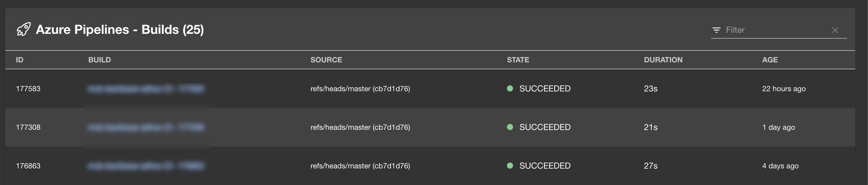Sort by the AGE column header
868x185 pixels.
coord(770,60)
